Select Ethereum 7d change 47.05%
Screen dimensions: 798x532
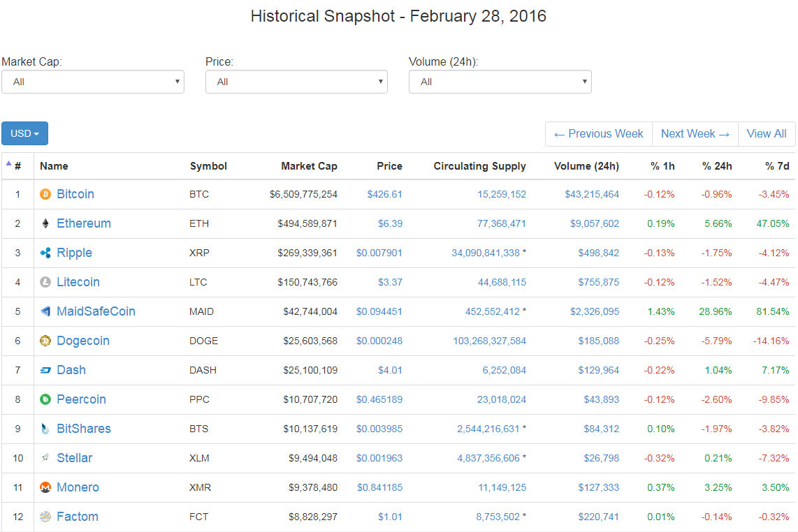(x=773, y=224)
